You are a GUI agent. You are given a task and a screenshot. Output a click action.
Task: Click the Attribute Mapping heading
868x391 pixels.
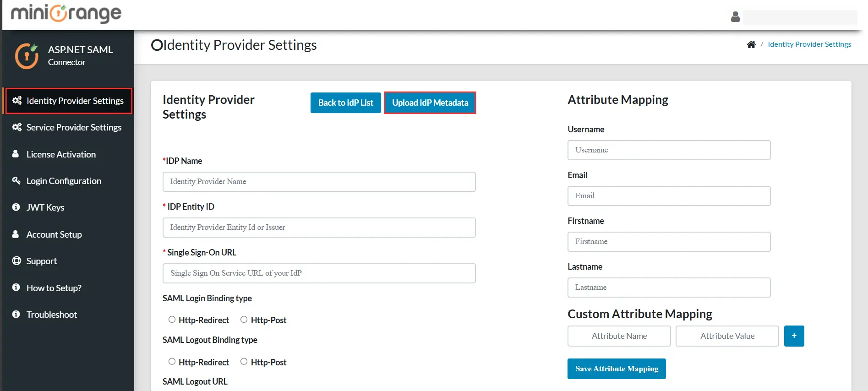618,100
